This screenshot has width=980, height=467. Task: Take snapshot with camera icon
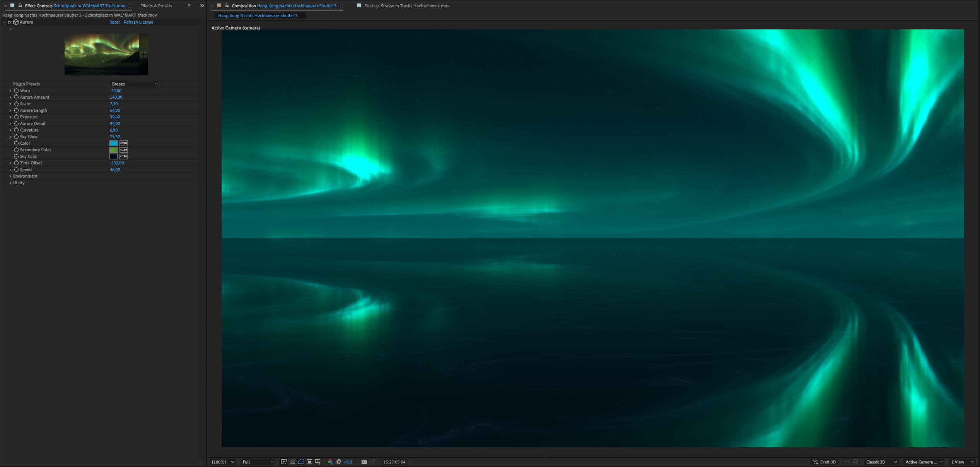[364, 462]
